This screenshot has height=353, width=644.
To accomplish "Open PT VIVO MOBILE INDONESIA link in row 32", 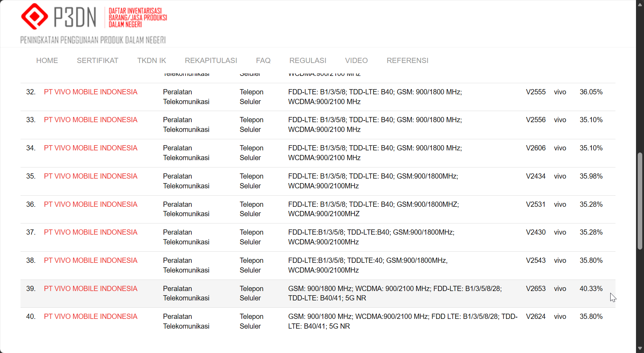I will (90, 92).
